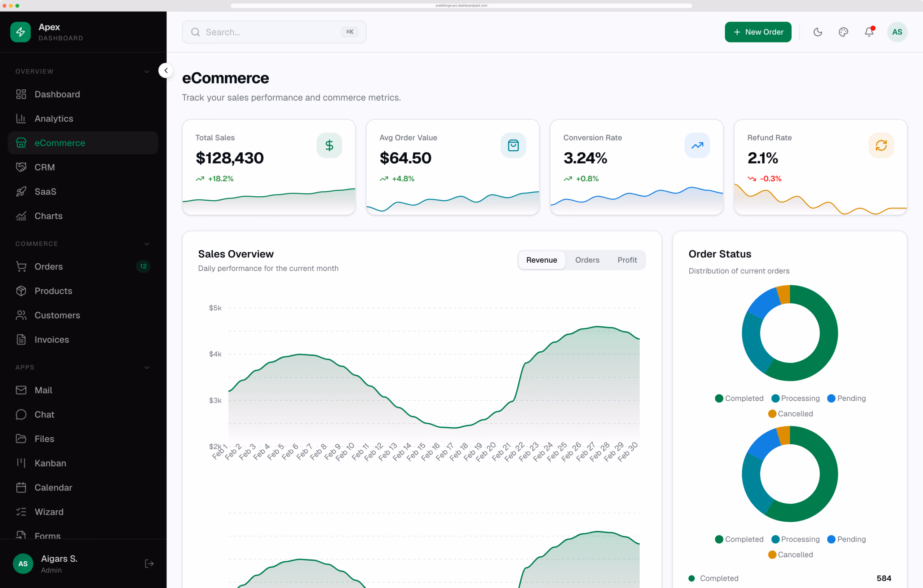This screenshot has height=588, width=923.
Task: Toggle Completed series in the lower donut legend
Action: (739, 539)
